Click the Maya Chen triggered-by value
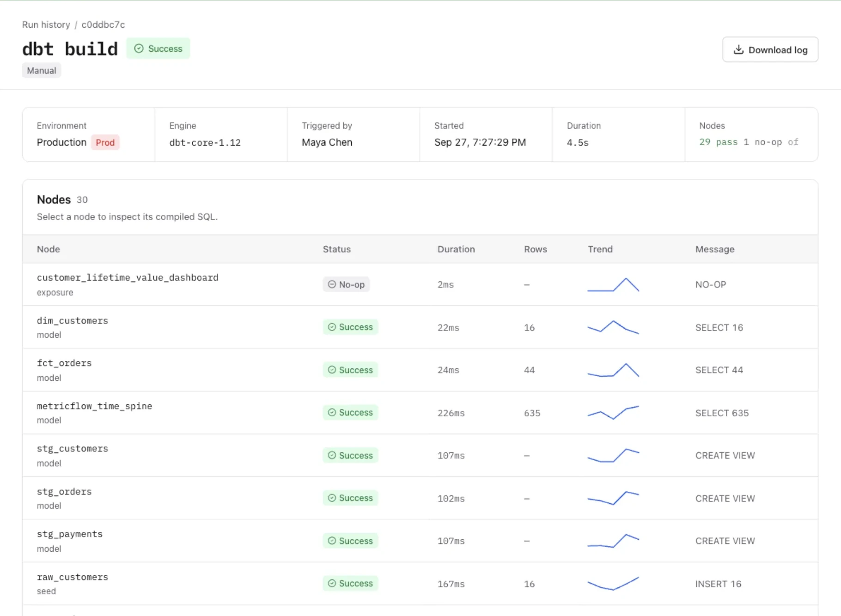Viewport: 841px width, 616px height. [x=327, y=142]
